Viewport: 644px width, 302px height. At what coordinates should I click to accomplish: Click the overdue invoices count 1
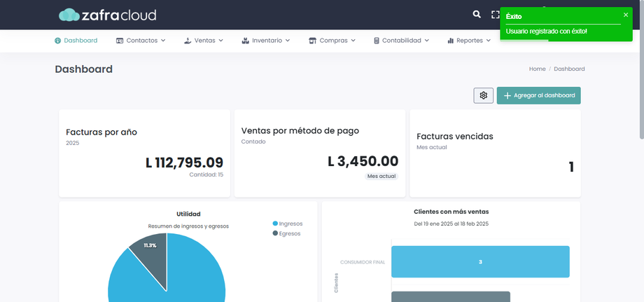tap(571, 167)
